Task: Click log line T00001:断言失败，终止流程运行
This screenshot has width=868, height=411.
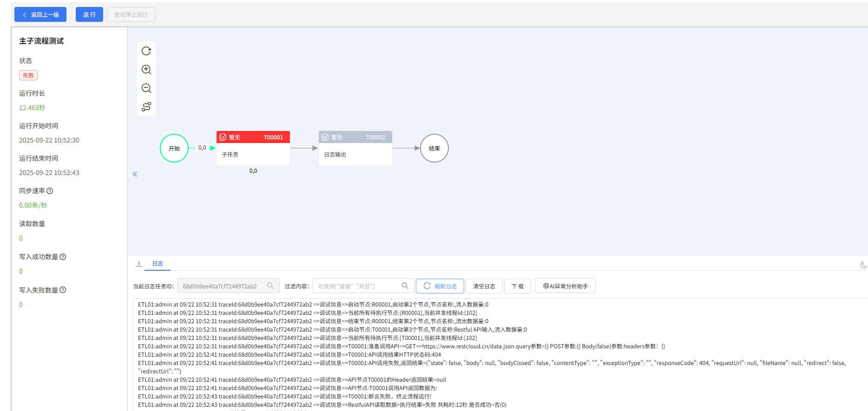Action: tap(285, 397)
